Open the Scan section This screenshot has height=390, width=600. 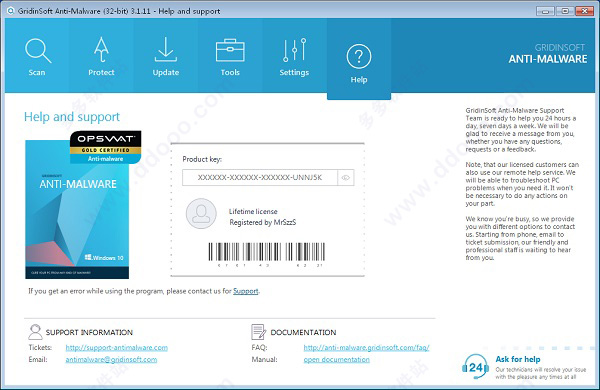[x=37, y=56]
